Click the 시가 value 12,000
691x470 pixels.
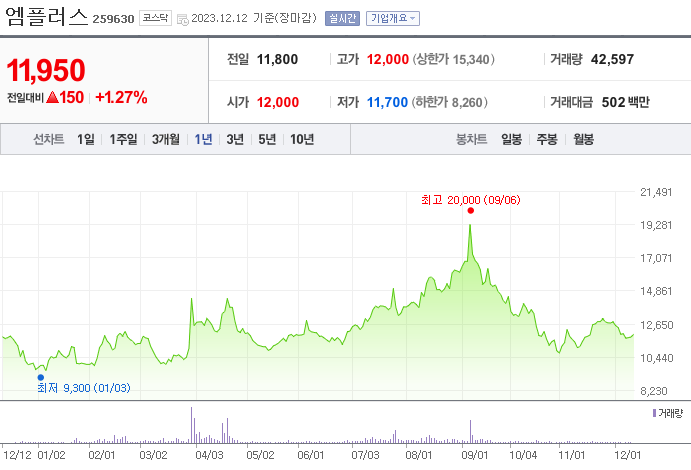pos(278,103)
